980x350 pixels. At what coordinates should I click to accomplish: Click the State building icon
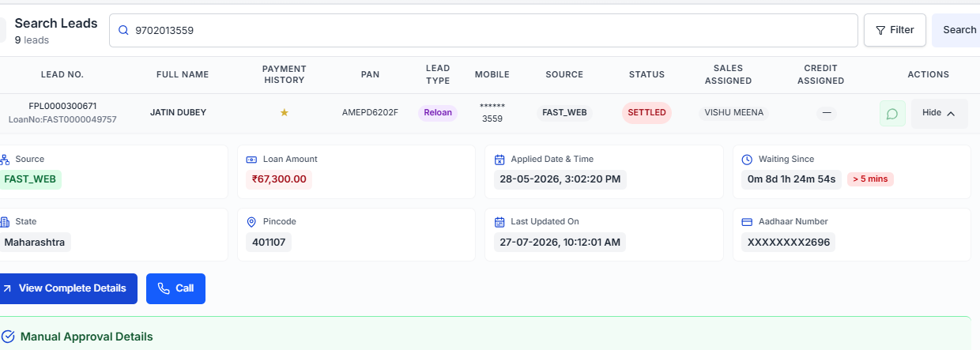pyautogui.click(x=5, y=221)
